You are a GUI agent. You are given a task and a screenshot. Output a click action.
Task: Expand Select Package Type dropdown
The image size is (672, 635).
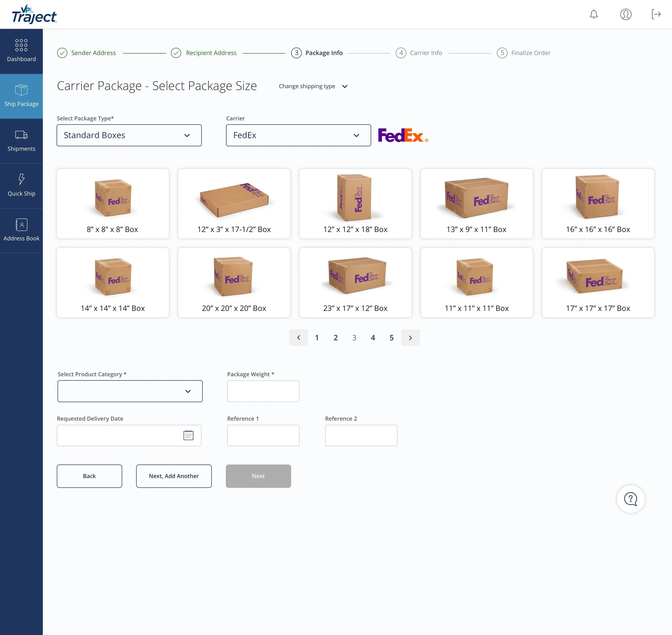[x=129, y=135]
